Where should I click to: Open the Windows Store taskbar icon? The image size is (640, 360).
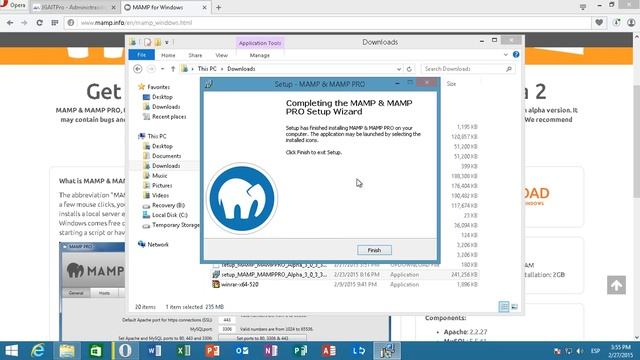[x=96, y=351]
